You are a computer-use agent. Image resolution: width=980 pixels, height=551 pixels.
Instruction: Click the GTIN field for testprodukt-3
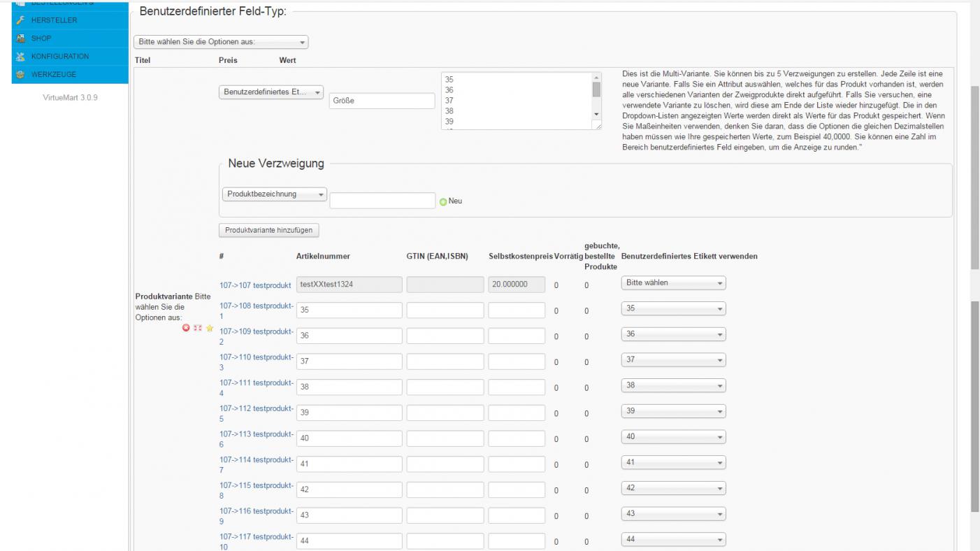(445, 362)
